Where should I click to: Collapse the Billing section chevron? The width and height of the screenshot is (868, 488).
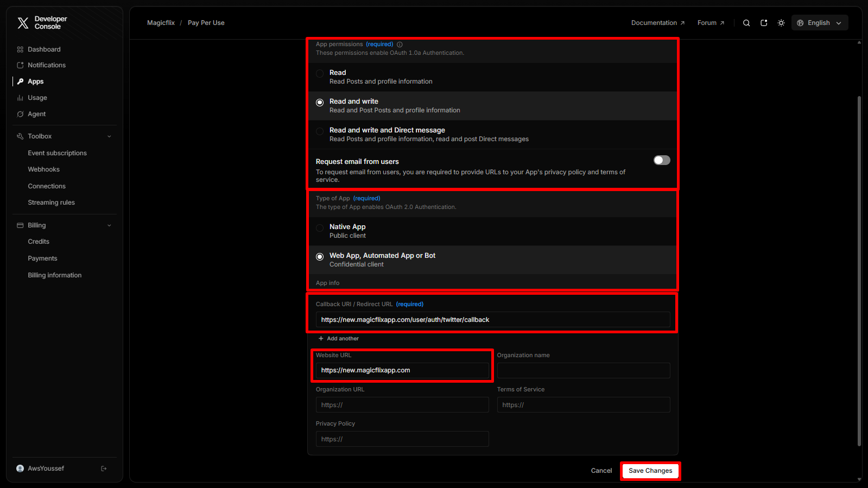pos(109,225)
